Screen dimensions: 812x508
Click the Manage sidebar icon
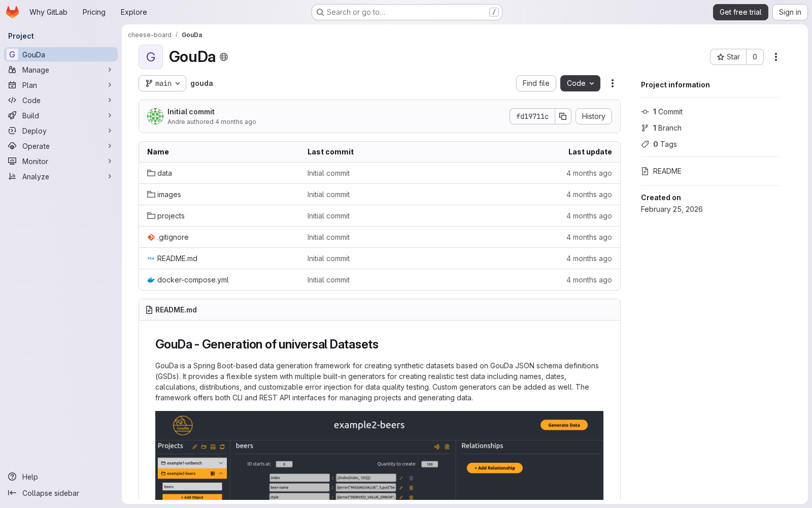click(x=12, y=70)
